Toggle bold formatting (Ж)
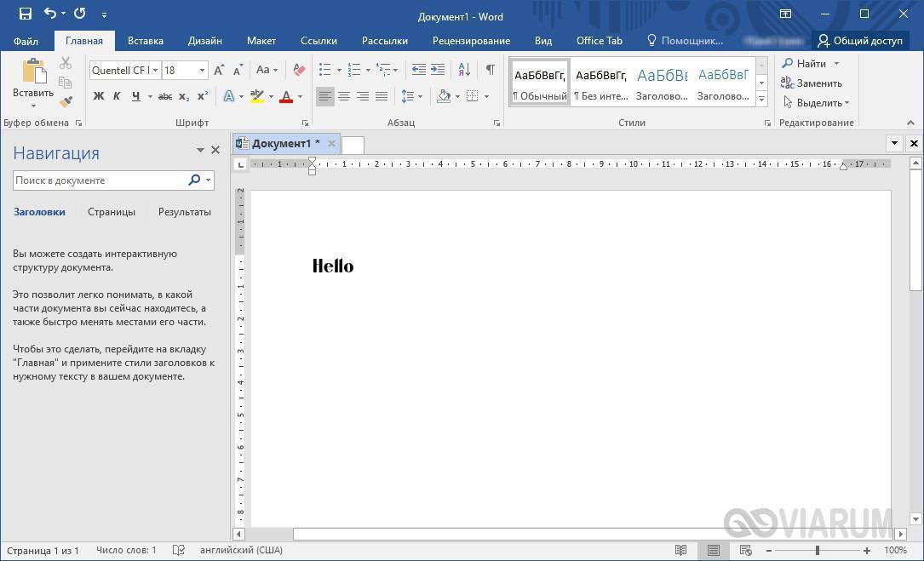924x561 pixels. [x=99, y=96]
